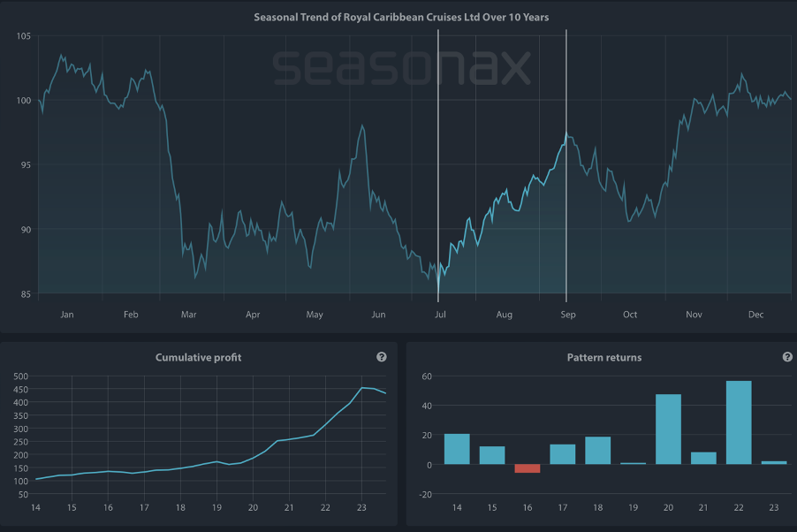Click the Dec month label
The height and width of the screenshot is (532, 797).
click(755, 315)
